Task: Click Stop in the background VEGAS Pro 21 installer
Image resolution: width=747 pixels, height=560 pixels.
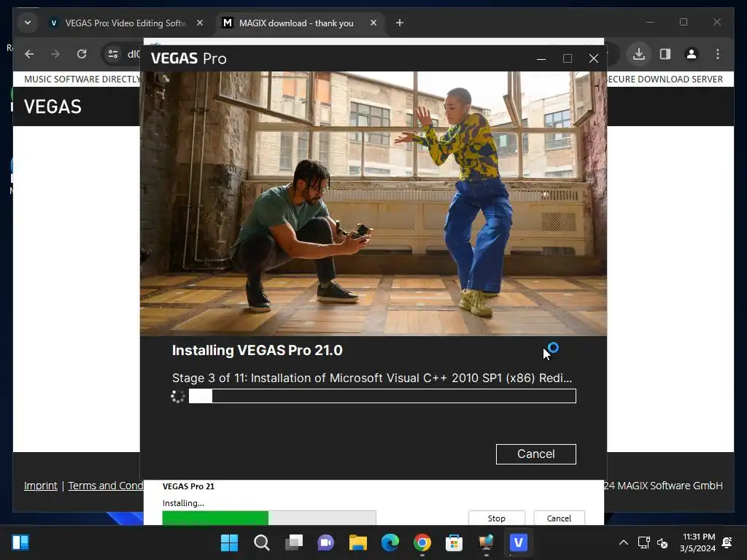Action: tap(496, 518)
